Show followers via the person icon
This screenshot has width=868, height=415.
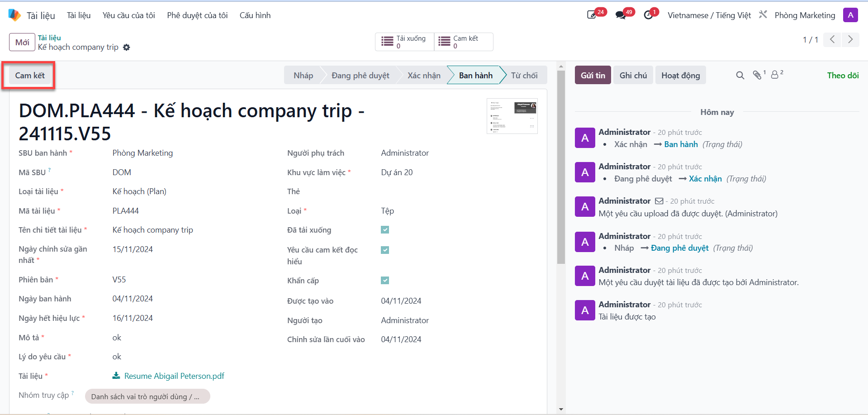pos(776,75)
